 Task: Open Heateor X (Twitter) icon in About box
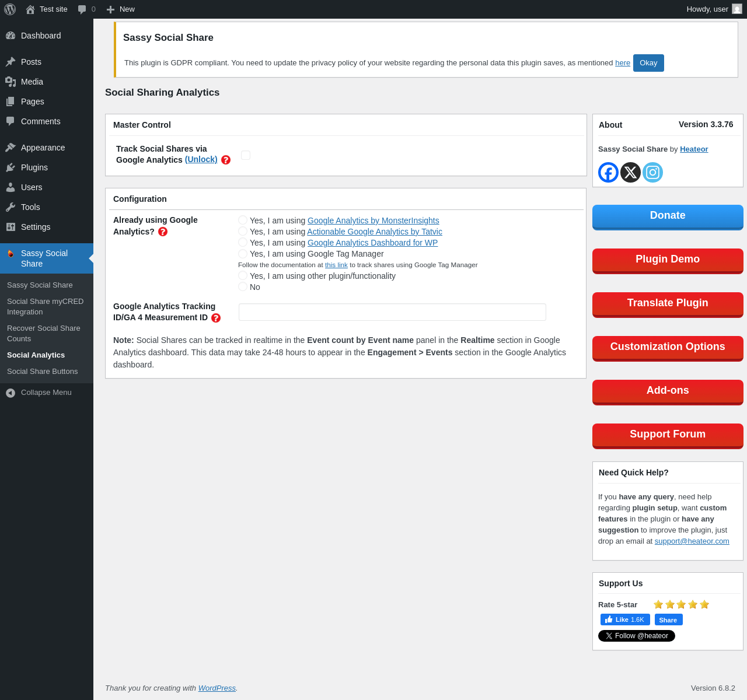pyautogui.click(x=630, y=173)
